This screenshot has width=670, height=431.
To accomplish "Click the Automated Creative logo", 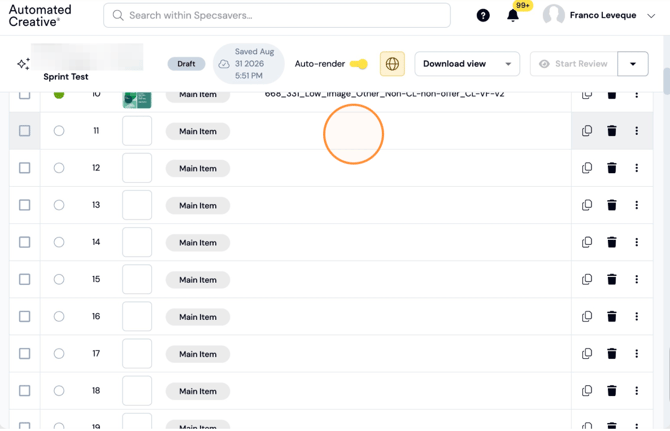I will pos(40,16).
